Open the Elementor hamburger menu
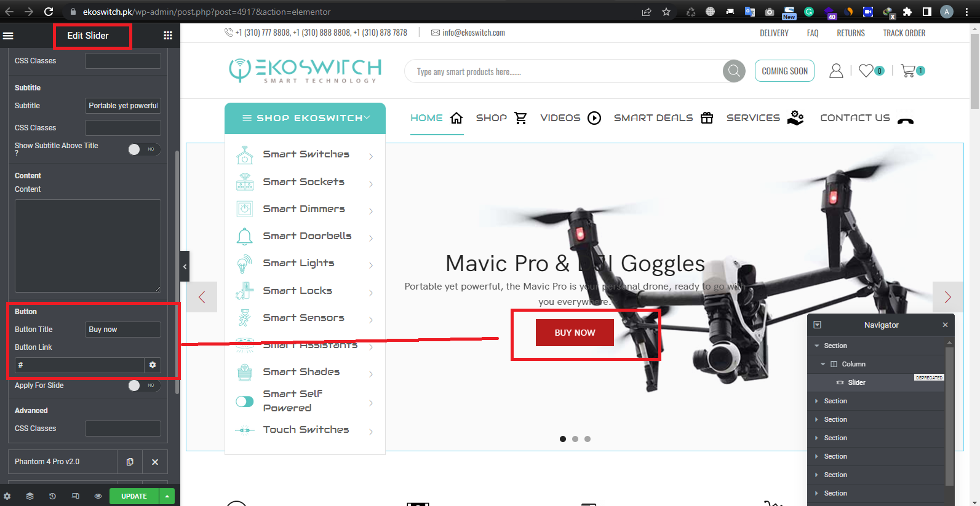The width and height of the screenshot is (980, 506). point(8,36)
